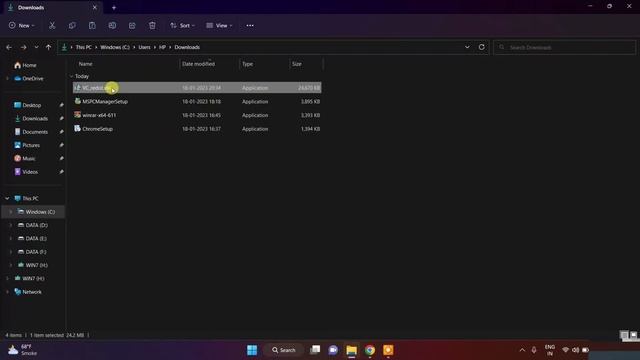Open Recent locations dropdown arrow
Screen dimensions: 640x360
pos(36,47)
